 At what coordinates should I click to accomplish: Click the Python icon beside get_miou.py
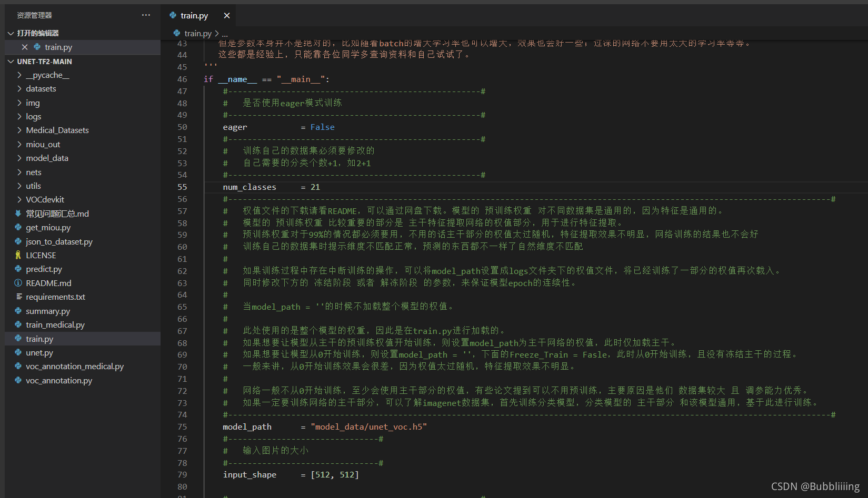[x=18, y=227]
